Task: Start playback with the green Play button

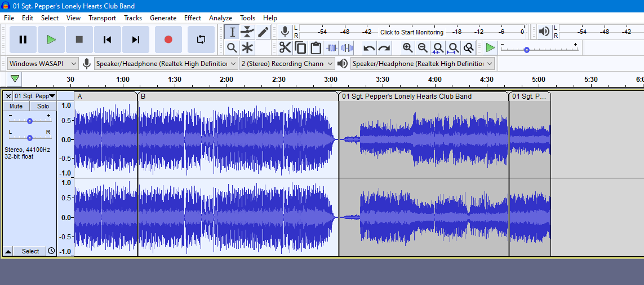Action: (x=51, y=40)
